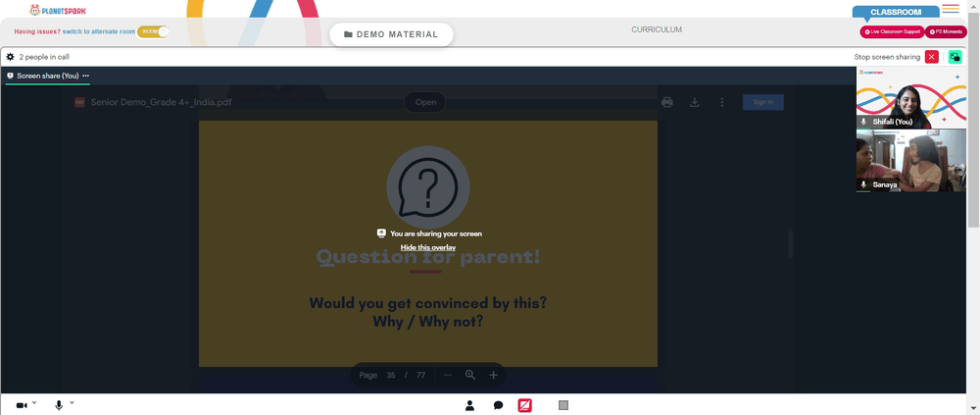Click the Senior Demo_Grade 4+_India.pdf filename
The image size is (980, 415).
pos(162,102)
